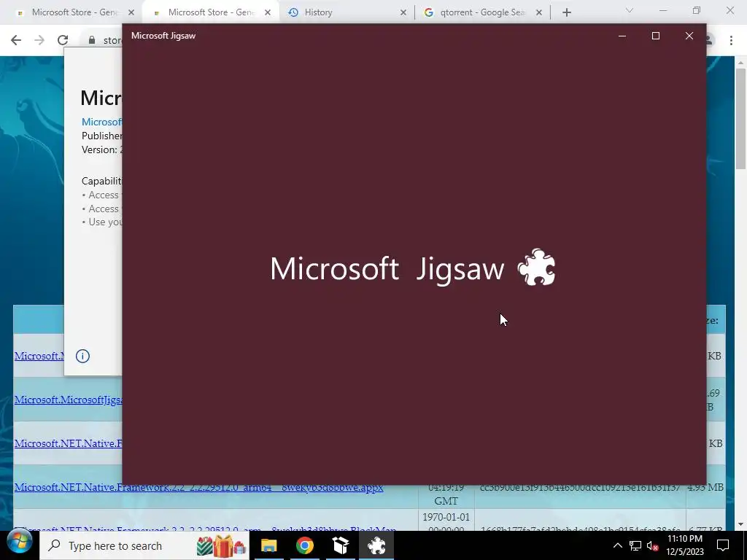
Task: Switch to the second Microsoft Store browser tab
Action: click(209, 12)
